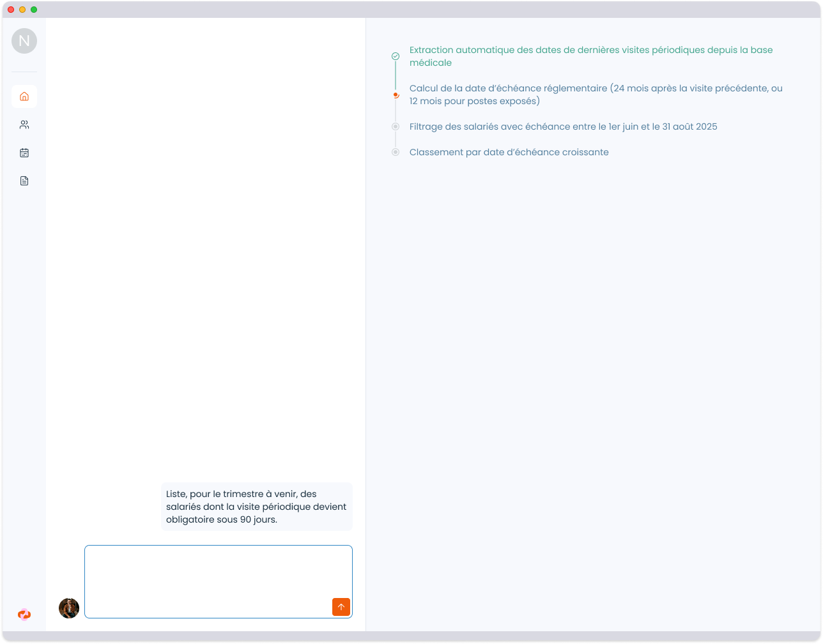Screen dimensions: 823x644
Task: Open the calendar planning icon in sidebar
Action: click(24, 153)
